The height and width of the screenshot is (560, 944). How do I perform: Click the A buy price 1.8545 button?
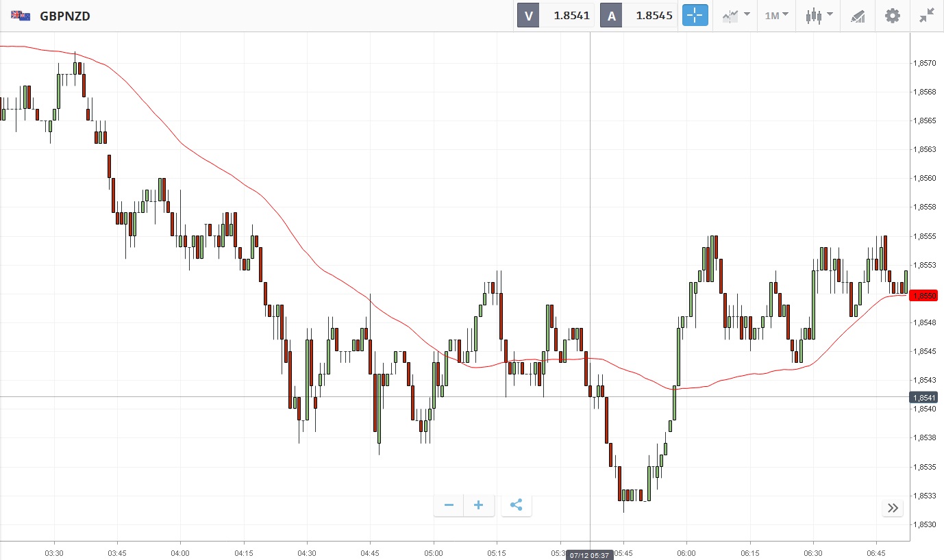[x=638, y=15]
